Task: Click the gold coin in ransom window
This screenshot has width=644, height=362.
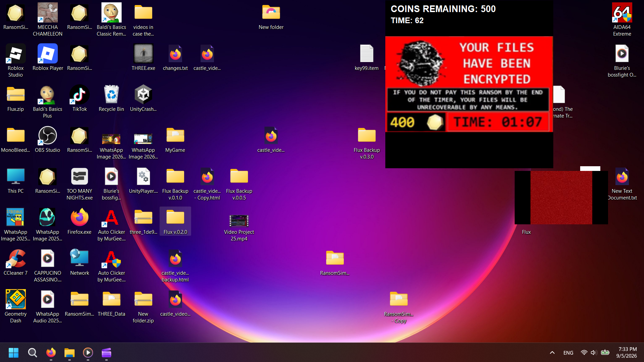Action: [435, 122]
